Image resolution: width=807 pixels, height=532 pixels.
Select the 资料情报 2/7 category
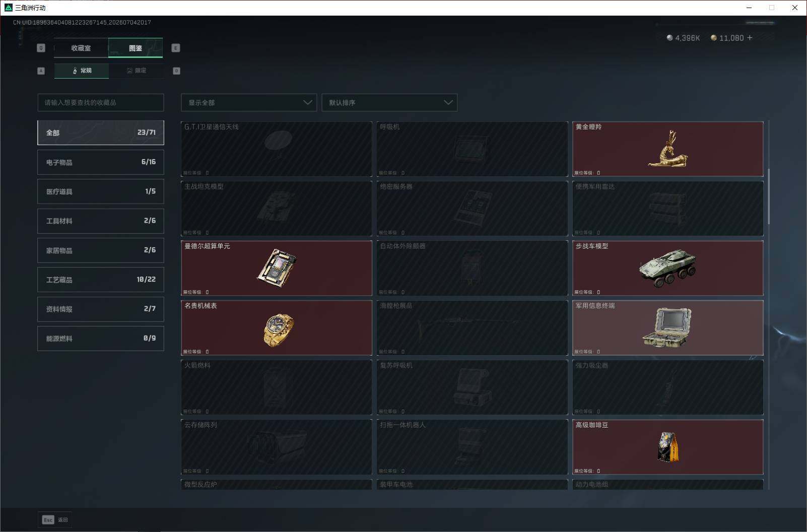(x=101, y=309)
